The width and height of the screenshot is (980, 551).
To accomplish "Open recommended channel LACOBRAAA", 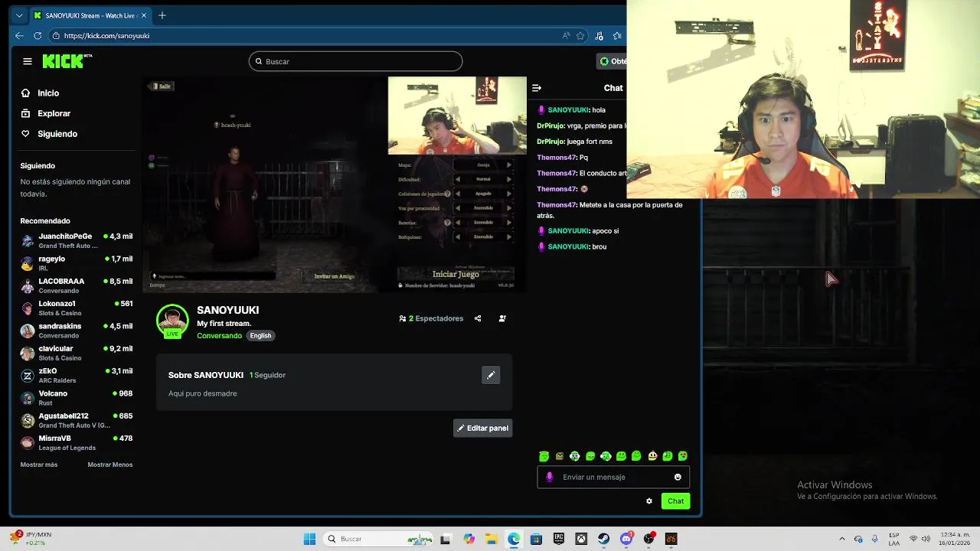I will tap(77, 285).
